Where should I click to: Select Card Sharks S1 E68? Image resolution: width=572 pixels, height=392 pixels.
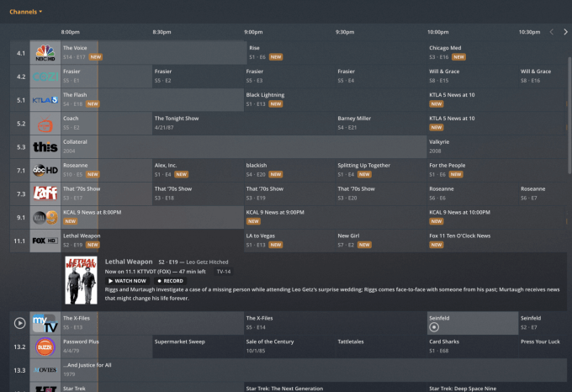click(x=473, y=347)
